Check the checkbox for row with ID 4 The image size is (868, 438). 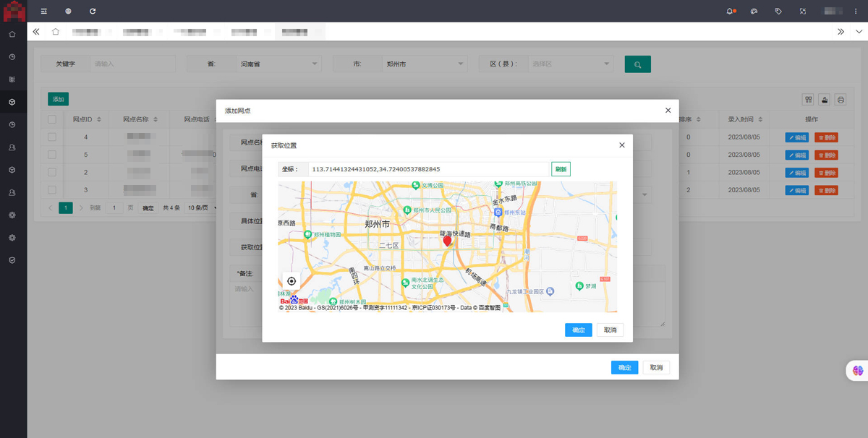(x=52, y=137)
